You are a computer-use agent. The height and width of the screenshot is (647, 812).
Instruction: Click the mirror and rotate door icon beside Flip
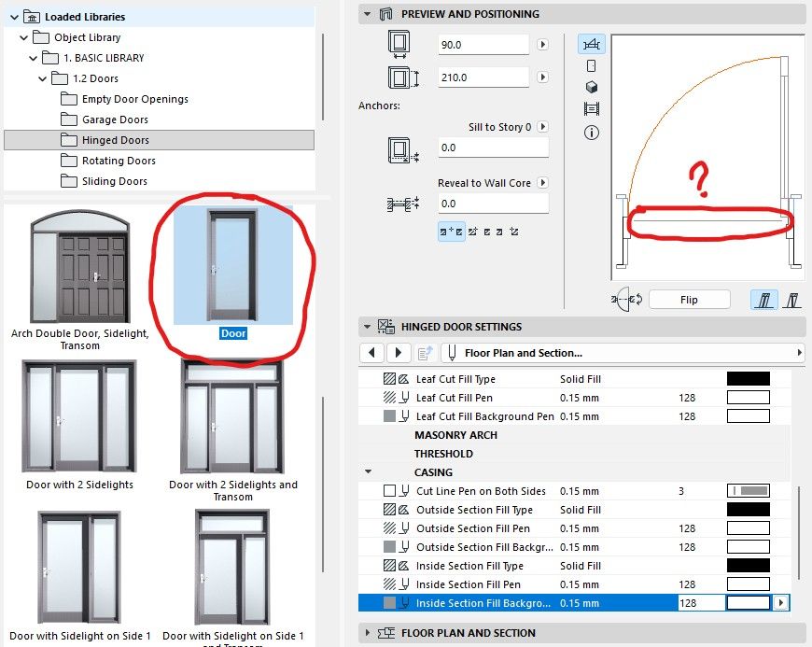627,300
